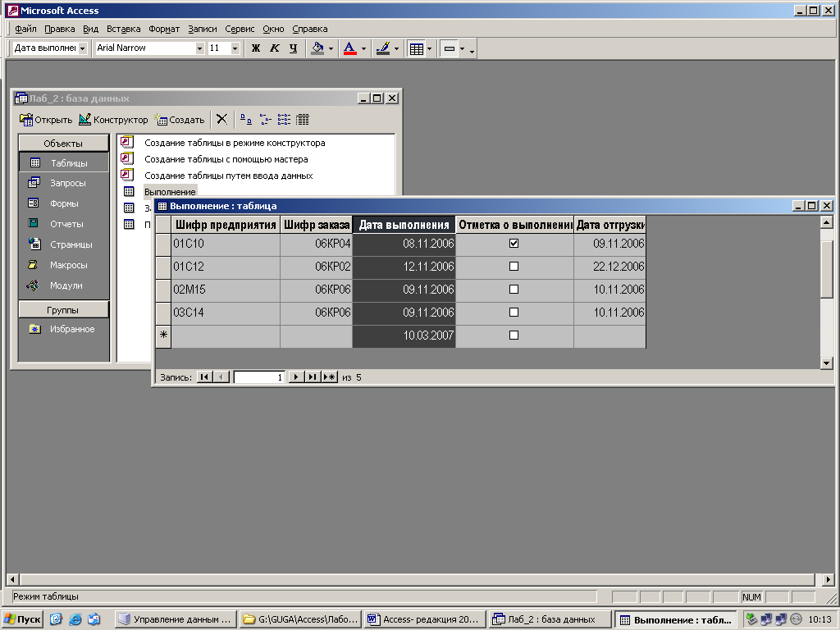Viewport: 840px width, 630px height.
Task: Go to last record button
Action: [x=313, y=377]
